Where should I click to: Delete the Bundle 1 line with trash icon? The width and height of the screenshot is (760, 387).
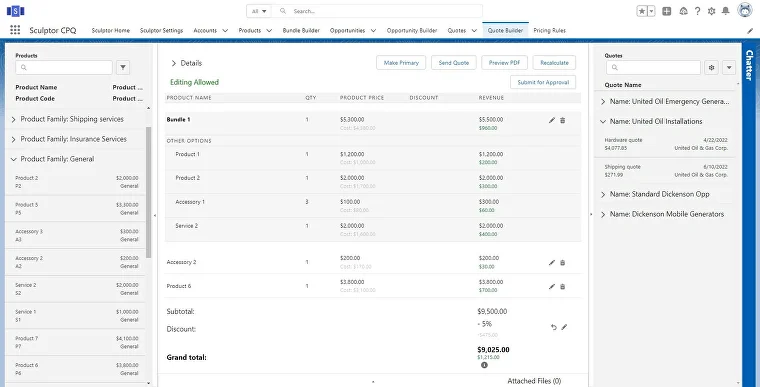point(562,120)
